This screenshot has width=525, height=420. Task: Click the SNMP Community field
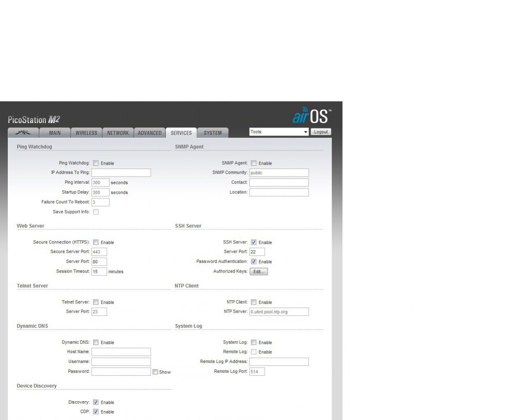279,173
